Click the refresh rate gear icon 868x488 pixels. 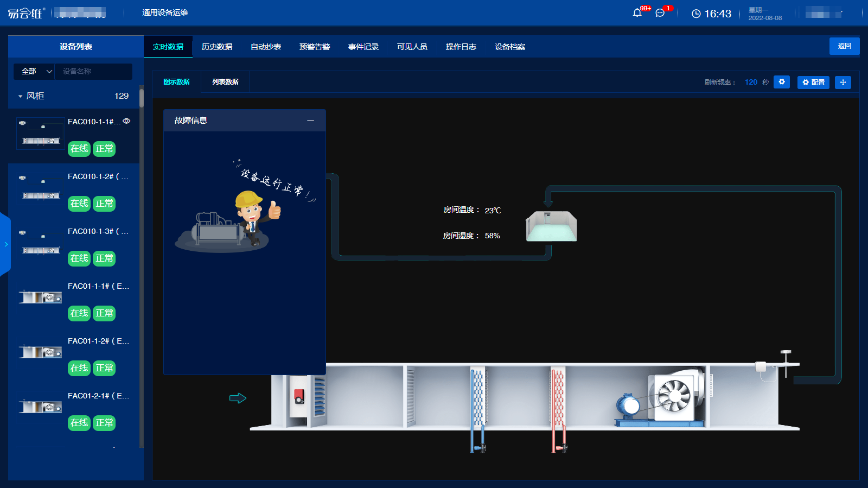pos(781,82)
